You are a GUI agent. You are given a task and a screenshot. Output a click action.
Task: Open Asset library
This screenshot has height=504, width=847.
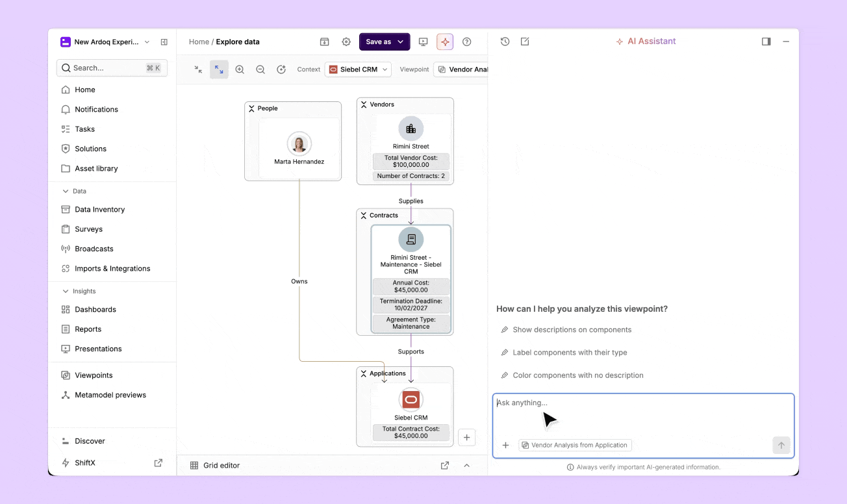click(96, 168)
